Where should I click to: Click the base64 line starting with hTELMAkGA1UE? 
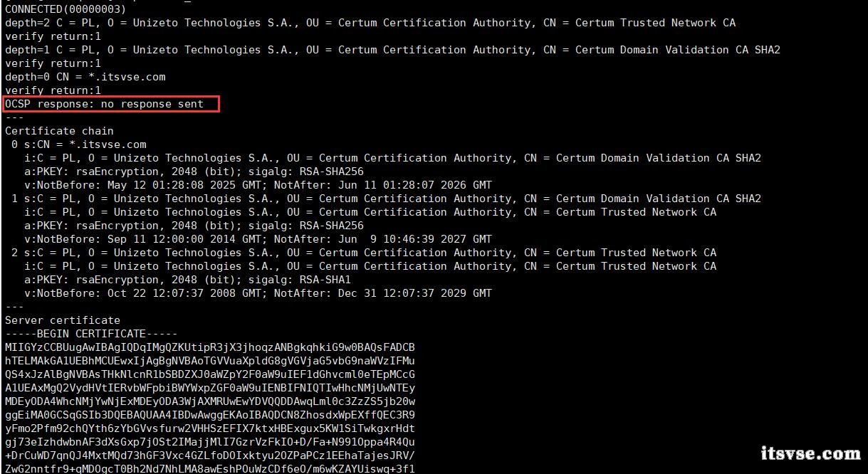210,361
